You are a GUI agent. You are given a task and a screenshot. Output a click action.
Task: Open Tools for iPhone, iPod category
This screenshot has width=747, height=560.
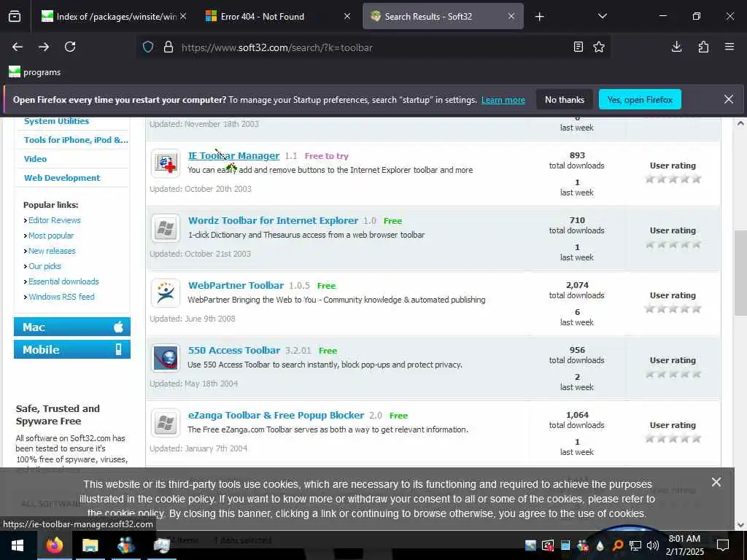pos(76,140)
